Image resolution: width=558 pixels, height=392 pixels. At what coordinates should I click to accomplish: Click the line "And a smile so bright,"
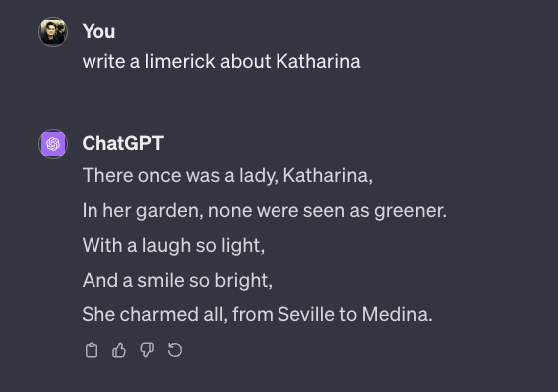coord(177,281)
